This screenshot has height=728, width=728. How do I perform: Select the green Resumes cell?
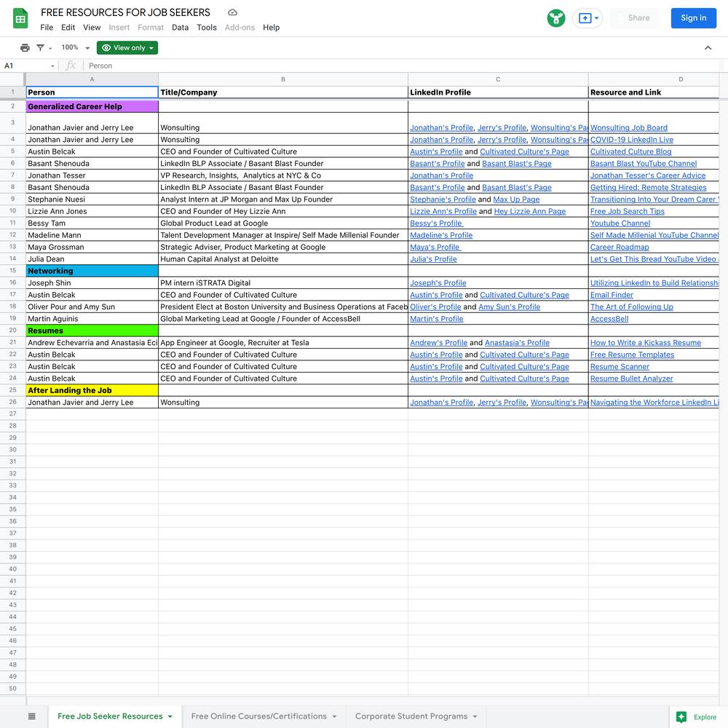coord(92,331)
